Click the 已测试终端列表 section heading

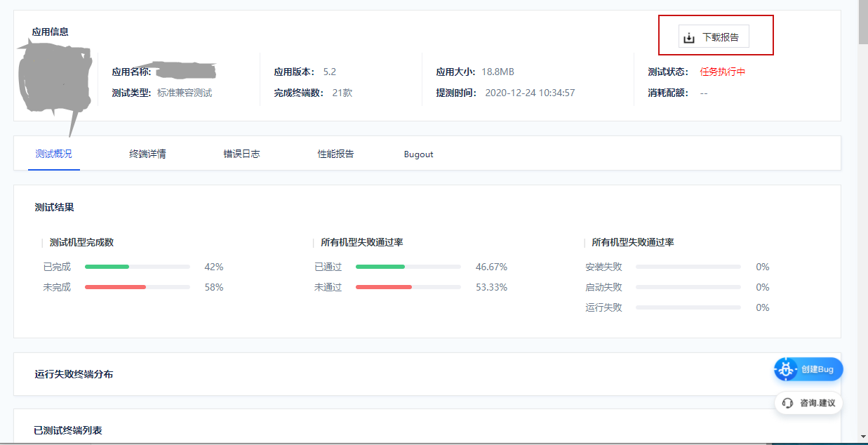(68, 430)
